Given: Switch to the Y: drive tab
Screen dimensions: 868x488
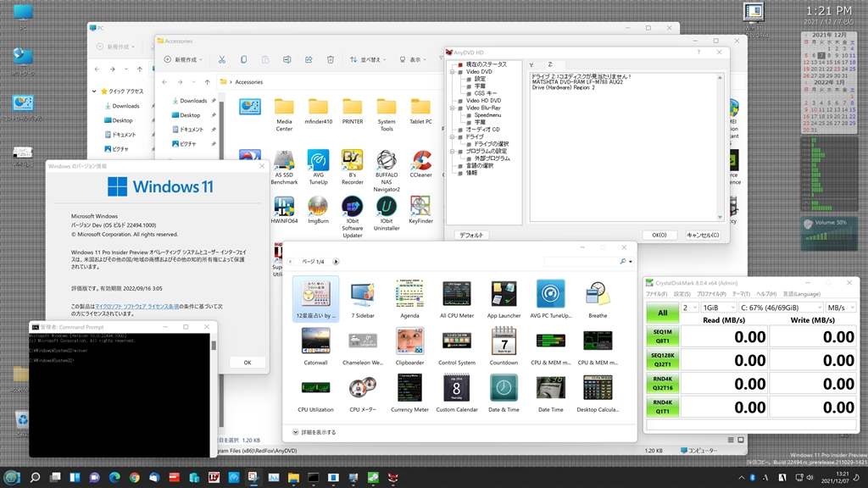Looking at the screenshot, I should [531, 64].
